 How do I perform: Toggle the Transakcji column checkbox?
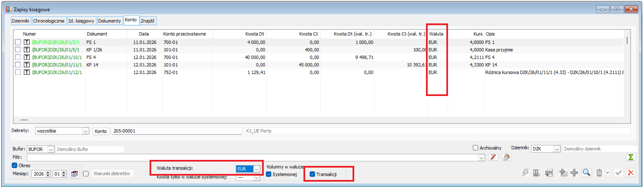point(312,174)
